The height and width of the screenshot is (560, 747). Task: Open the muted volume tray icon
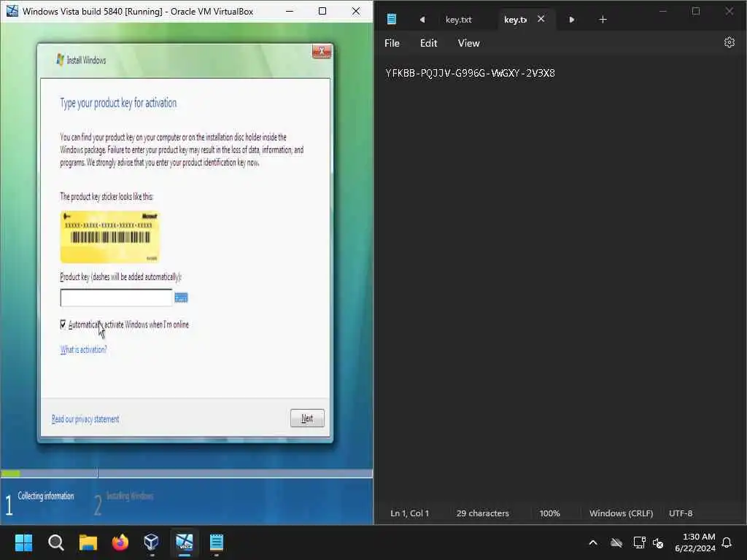tap(658, 542)
